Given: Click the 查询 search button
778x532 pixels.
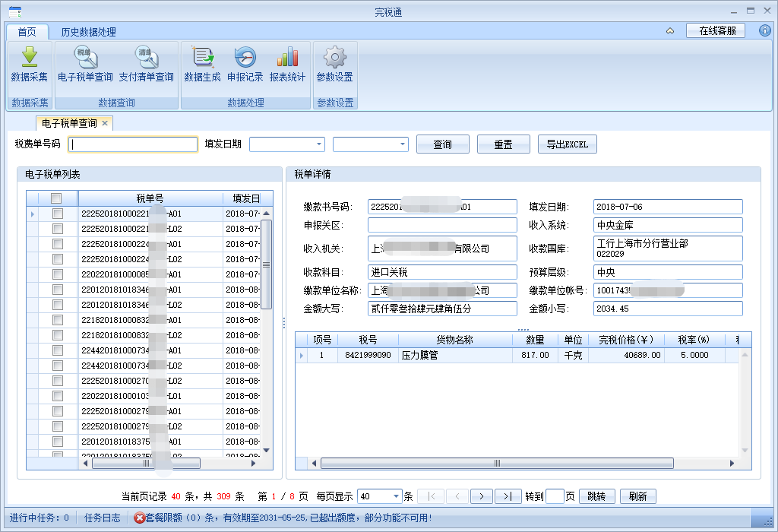Looking at the screenshot, I should coord(442,144).
